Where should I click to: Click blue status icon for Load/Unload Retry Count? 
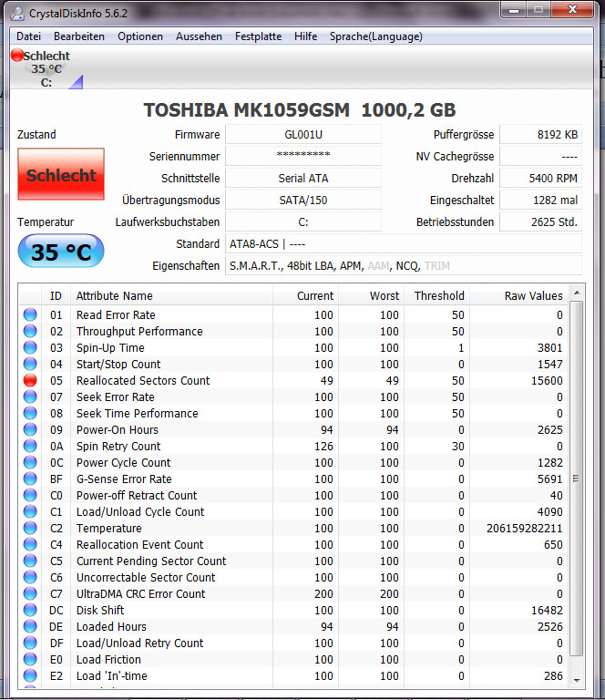point(30,643)
